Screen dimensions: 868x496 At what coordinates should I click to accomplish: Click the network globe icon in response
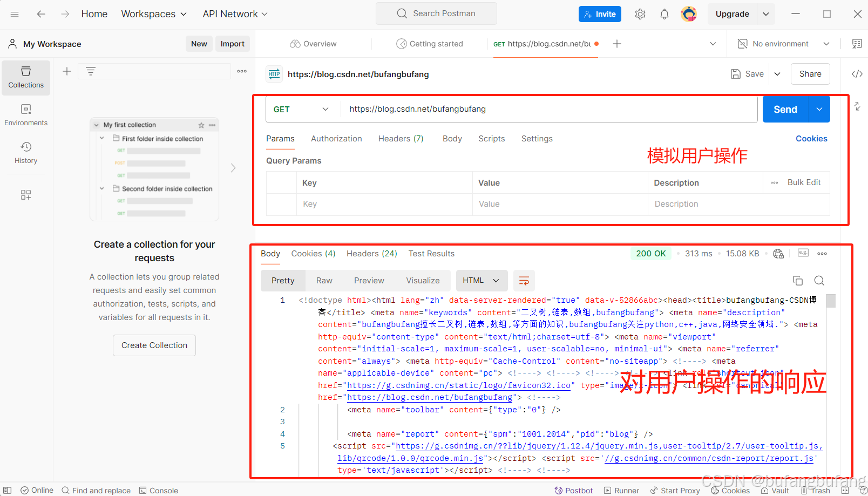pos(778,254)
